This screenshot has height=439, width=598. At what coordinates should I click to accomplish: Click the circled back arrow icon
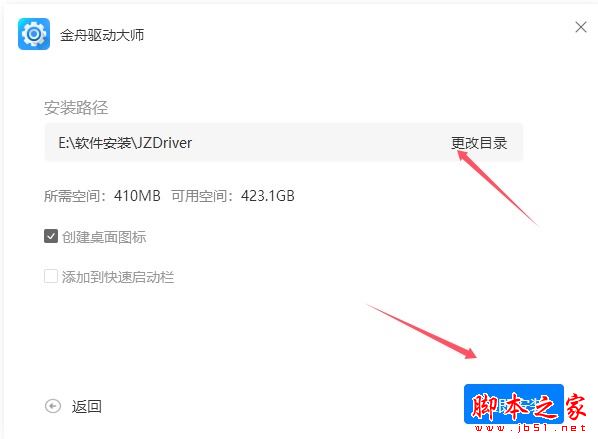pyautogui.click(x=53, y=406)
